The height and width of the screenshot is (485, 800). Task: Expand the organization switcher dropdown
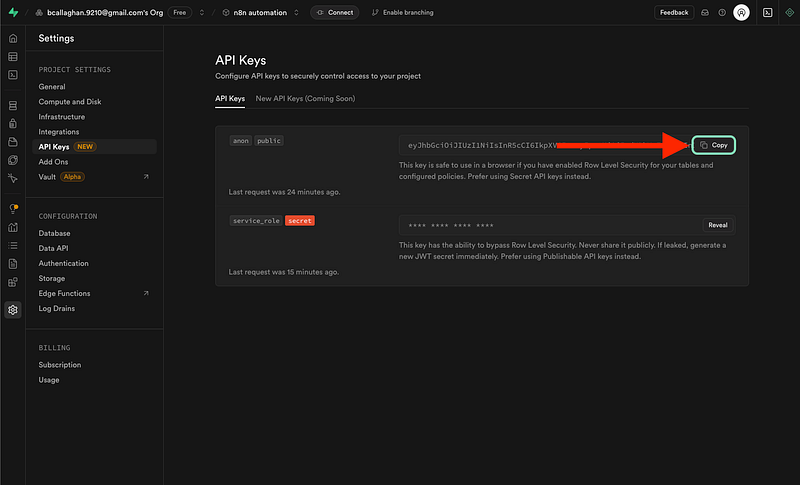tap(201, 12)
